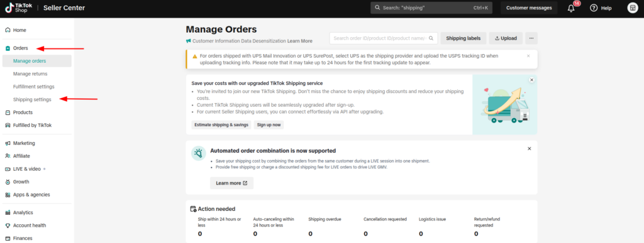The image size is (644, 243).
Task: Click the Shipping overdue count
Action: click(311, 234)
